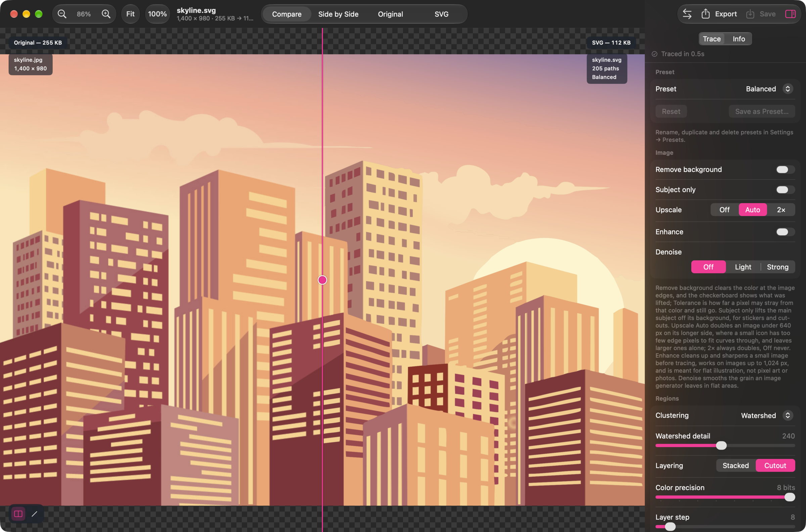Open the Info tab
806x532 pixels.
(738, 39)
